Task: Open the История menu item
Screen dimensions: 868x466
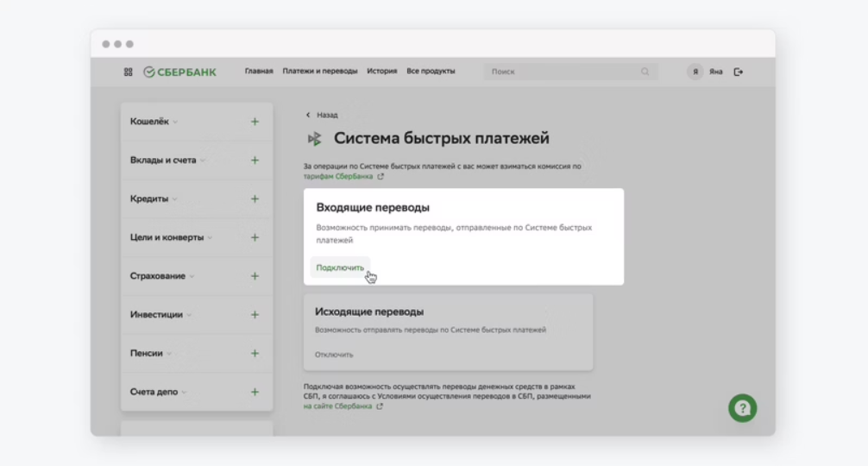Action: coord(381,72)
